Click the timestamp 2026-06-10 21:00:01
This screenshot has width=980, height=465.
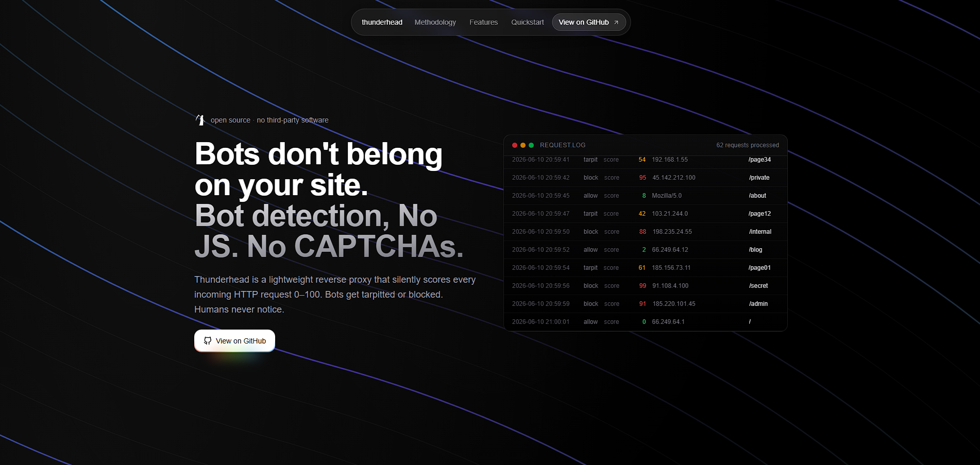pos(541,322)
